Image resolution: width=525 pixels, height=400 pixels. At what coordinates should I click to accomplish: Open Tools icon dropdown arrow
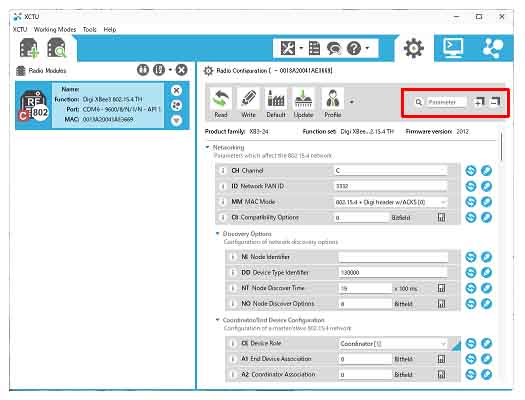pos(301,48)
